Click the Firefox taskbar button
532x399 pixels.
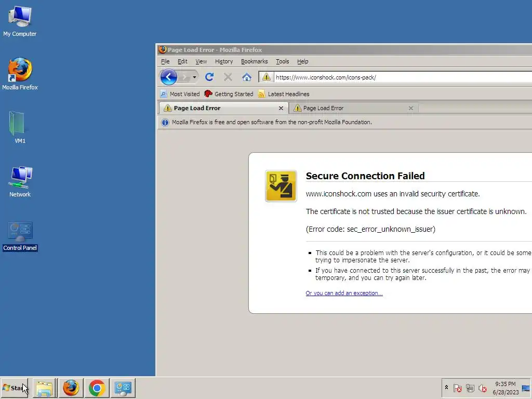coord(71,388)
